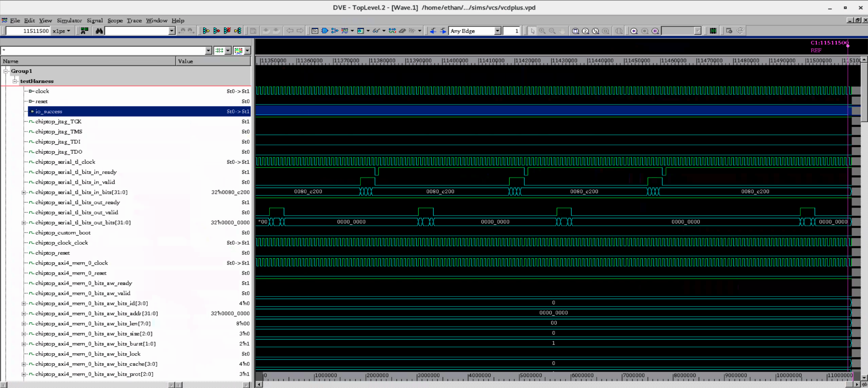Expand chipktop_axi4_mem_0_bits_aw_bits_cache[3:0] bus
868x388 pixels.
click(24, 364)
